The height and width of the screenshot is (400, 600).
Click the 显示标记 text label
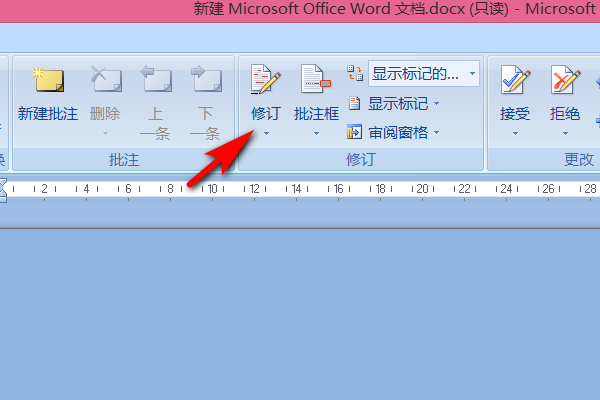398,103
